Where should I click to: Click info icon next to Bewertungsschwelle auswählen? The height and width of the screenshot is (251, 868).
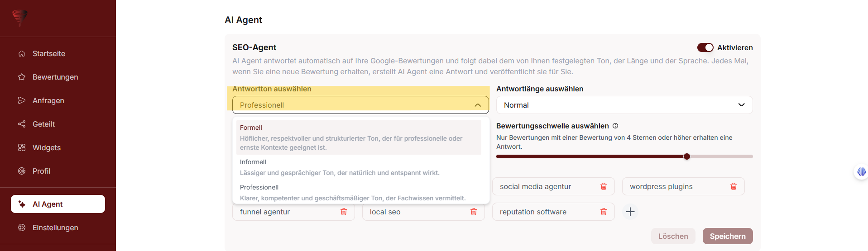pyautogui.click(x=615, y=126)
